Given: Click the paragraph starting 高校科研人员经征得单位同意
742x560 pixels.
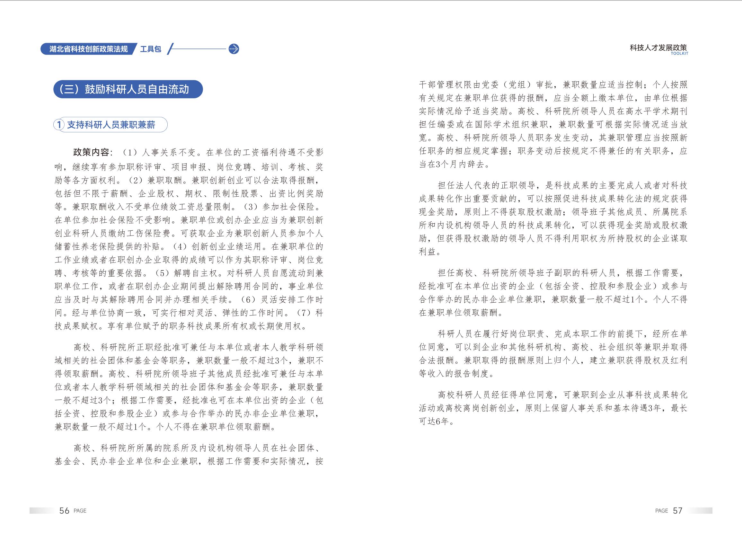Looking at the screenshot, I should 553,408.
